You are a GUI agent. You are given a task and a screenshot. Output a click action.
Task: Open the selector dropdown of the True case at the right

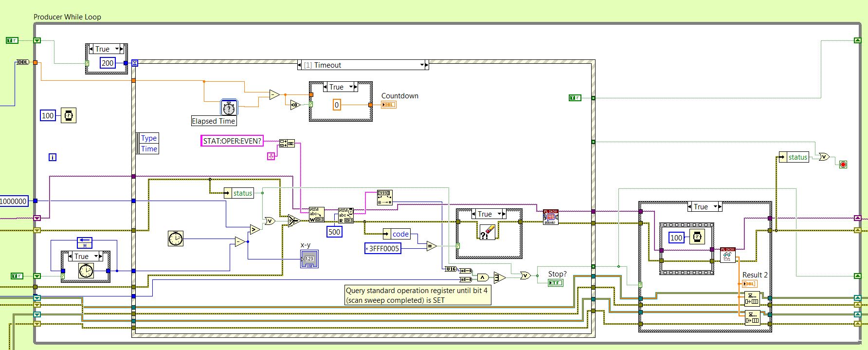click(715, 206)
